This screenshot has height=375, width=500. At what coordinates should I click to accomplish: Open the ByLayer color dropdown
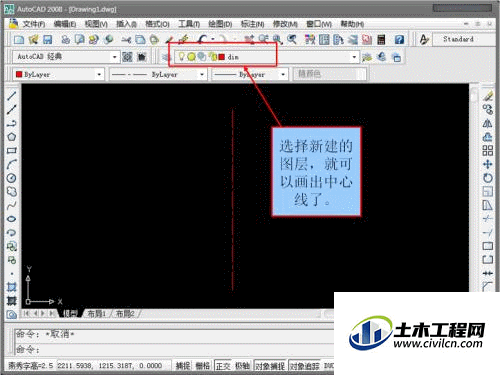point(99,74)
